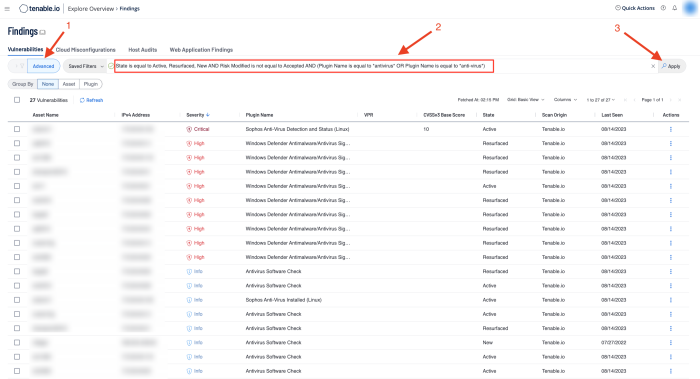Group findings by Plugin

[91, 84]
